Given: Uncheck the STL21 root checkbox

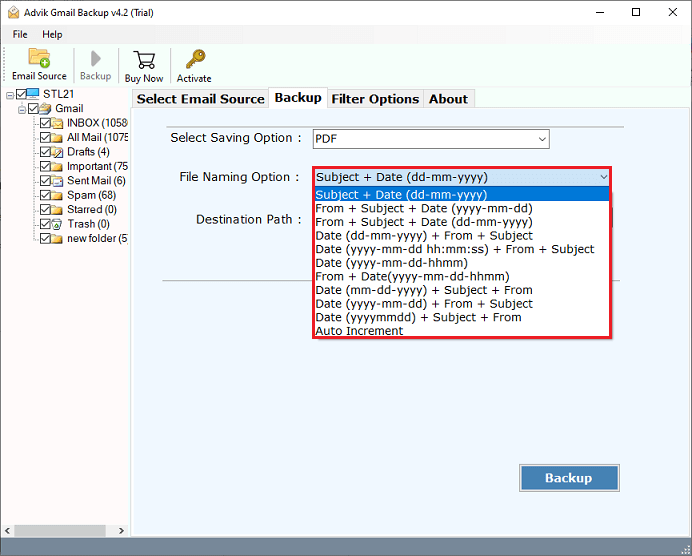Looking at the screenshot, I should [21, 94].
